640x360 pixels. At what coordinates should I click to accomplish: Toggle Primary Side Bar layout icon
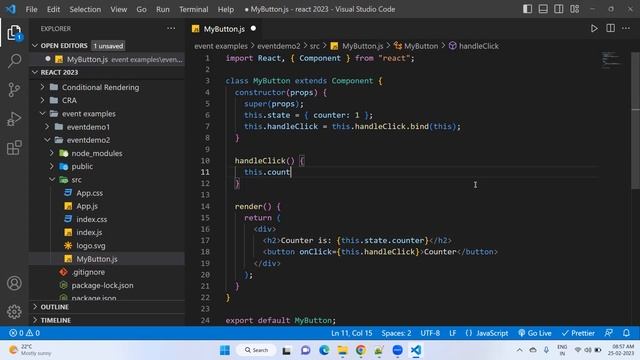coord(527,9)
